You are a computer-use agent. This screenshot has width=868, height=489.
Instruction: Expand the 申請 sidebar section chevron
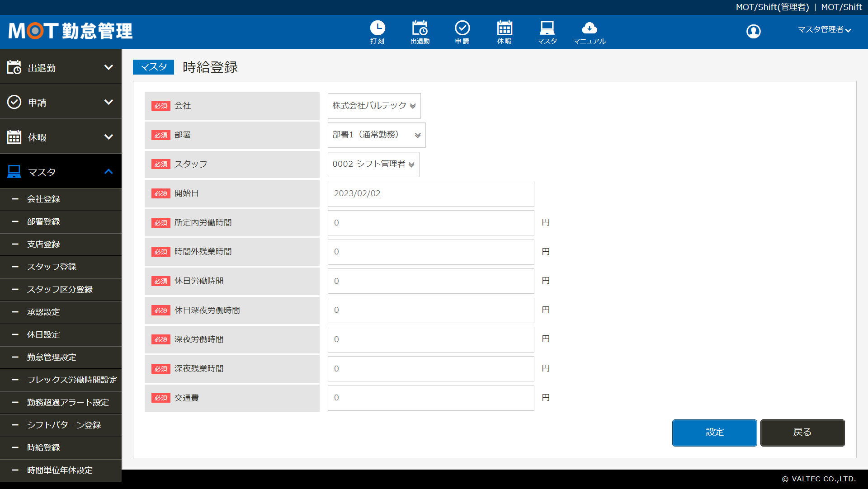tap(108, 102)
